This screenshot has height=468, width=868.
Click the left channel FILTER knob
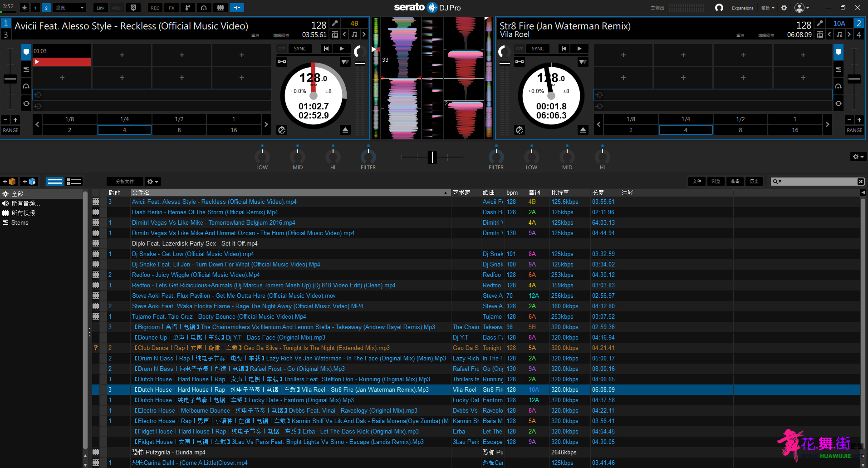click(368, 157)
